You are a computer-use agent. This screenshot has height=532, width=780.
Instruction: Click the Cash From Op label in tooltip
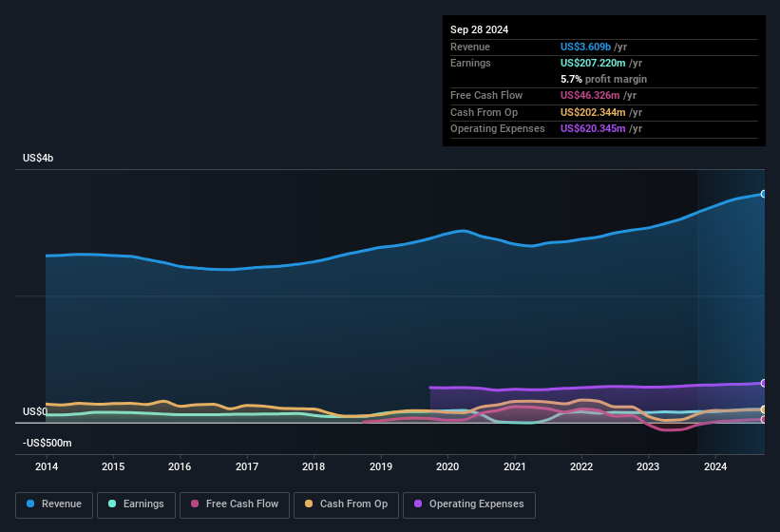[x=484, y=112]
